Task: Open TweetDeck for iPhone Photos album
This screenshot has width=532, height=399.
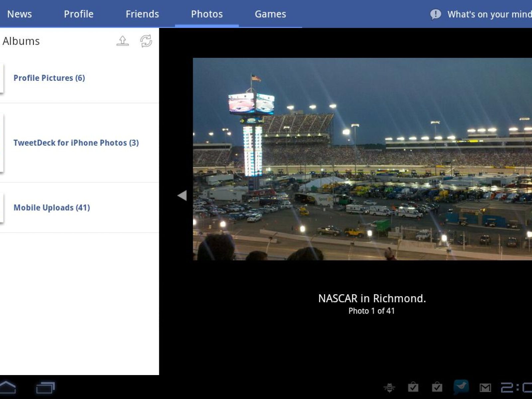Action: 76,143
